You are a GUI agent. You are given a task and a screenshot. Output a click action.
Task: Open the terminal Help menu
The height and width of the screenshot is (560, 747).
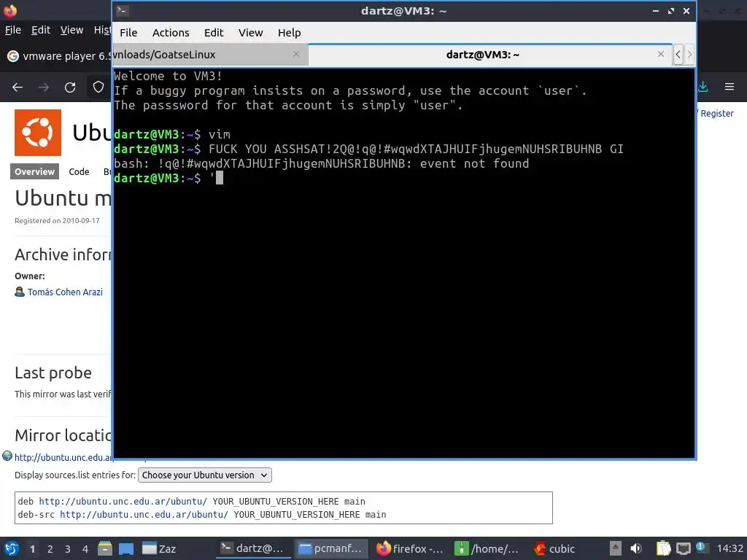(289, 33)
